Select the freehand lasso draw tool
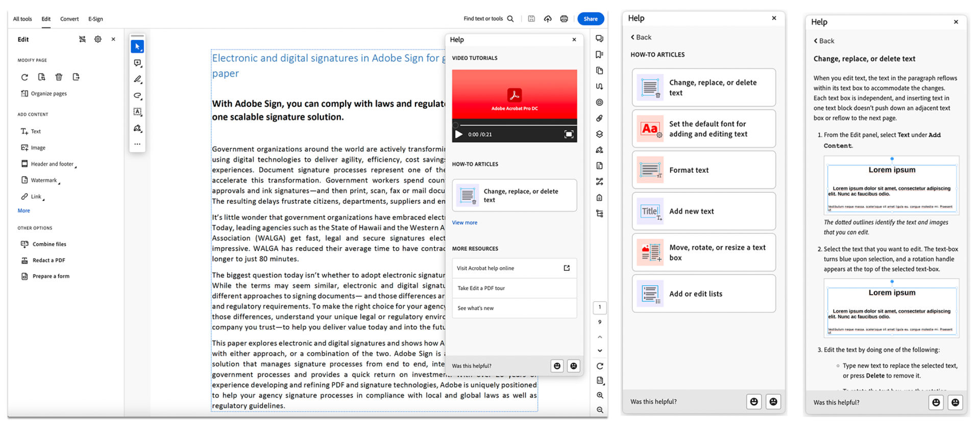 [x=137, y=96]
